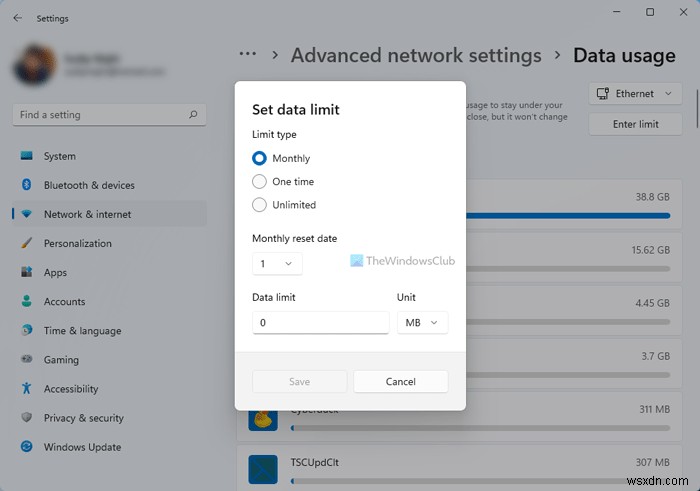Open System settings
The height and width of the screenshot is (491, 700).
pyautogui.click(x=109, y=156)
